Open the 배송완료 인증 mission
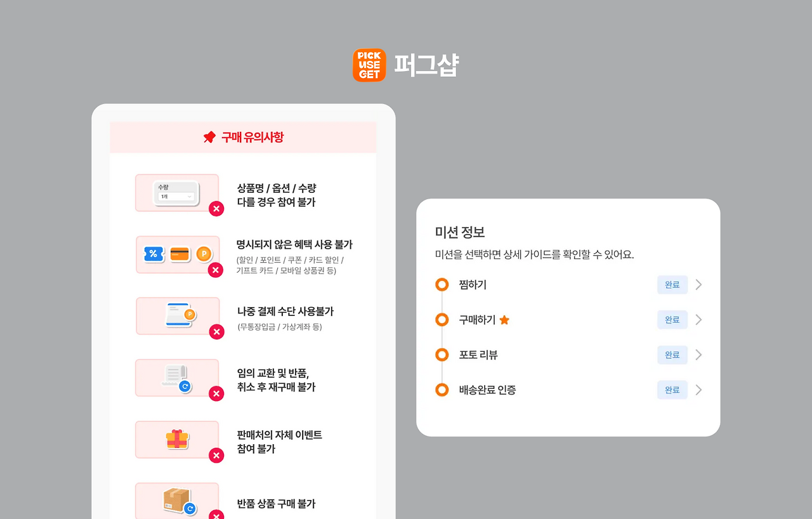 [568, 390]
